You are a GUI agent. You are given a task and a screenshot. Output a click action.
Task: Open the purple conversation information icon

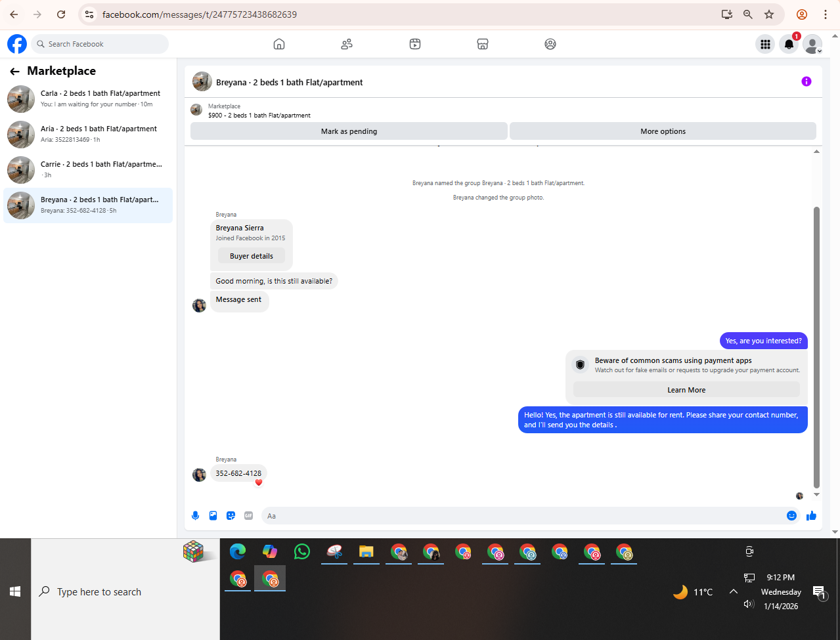point(807,81)
